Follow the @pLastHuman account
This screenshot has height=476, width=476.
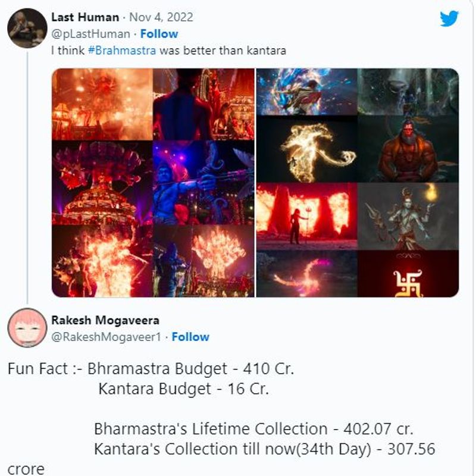tap(159, 34)
